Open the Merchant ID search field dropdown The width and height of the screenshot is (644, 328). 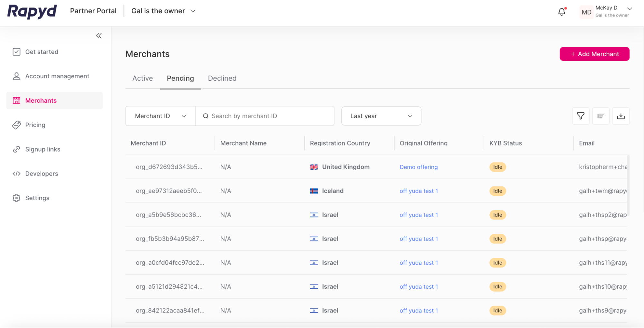[160, 116]
